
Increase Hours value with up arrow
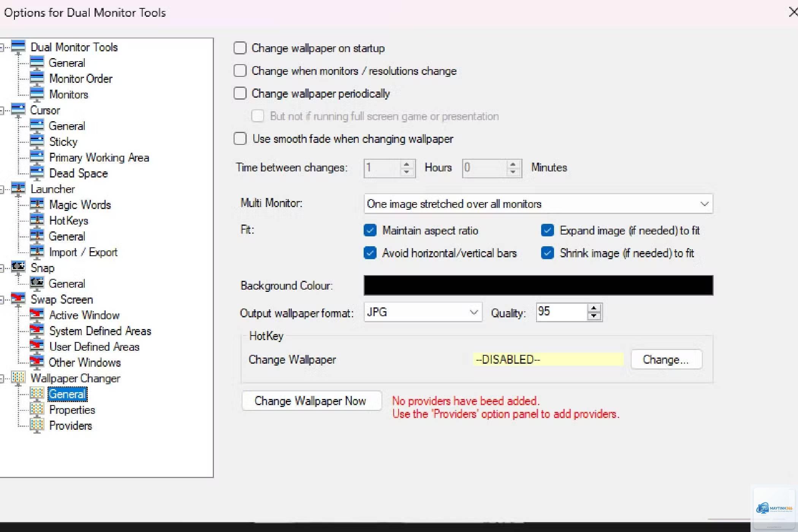pyautogui.click(x=407, y=164)
